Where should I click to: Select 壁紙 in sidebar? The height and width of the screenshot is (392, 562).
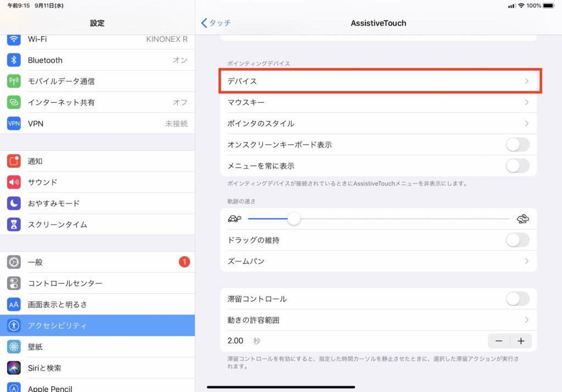pyautogui.click(x=98, y=346)
